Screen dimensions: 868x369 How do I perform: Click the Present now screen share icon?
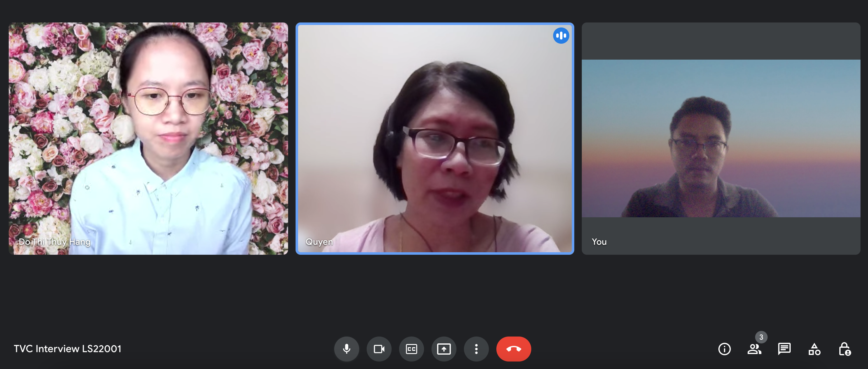(444, 349)
